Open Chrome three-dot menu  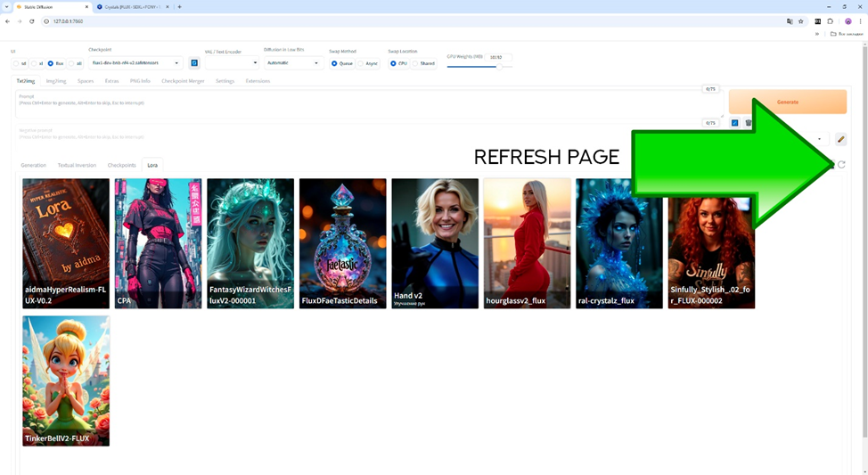860,21
